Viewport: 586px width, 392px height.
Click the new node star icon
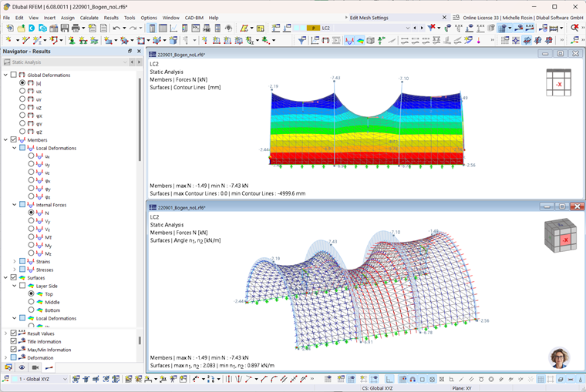[8, 40]
